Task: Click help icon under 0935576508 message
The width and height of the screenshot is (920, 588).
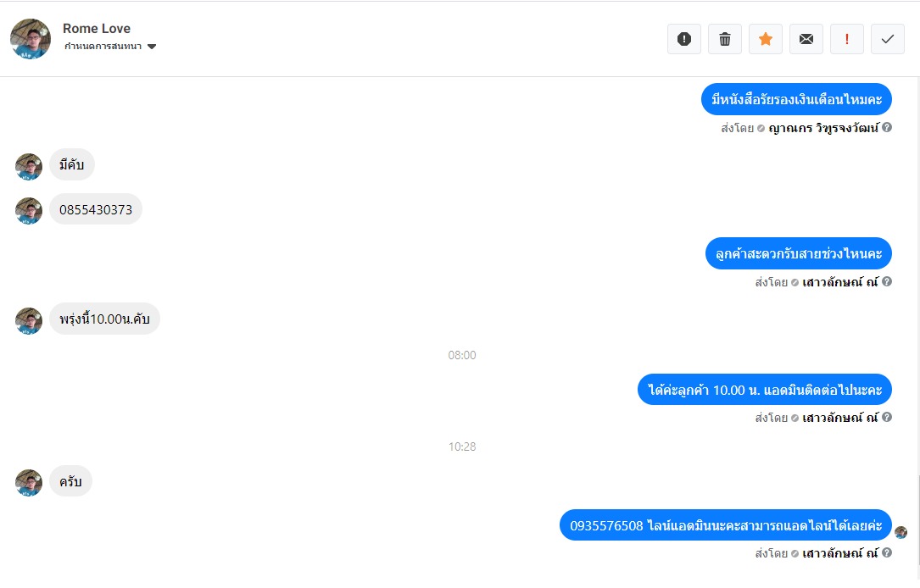Action: [887, 552]
